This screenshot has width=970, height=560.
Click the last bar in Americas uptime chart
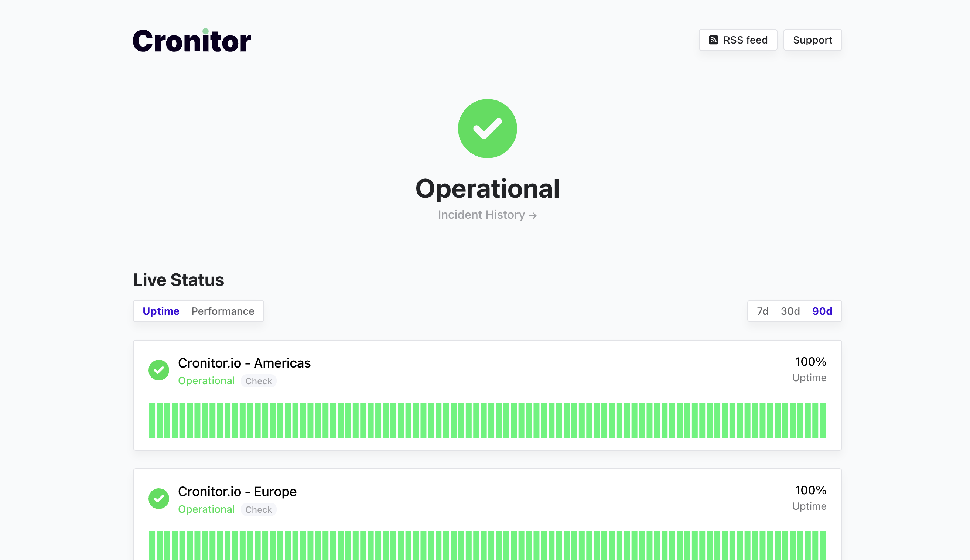point(823,420)
